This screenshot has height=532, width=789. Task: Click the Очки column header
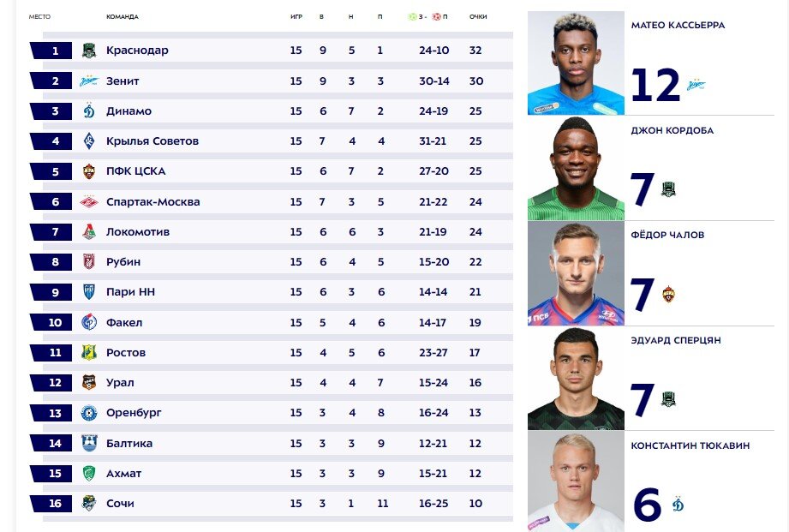coord(478,16)
